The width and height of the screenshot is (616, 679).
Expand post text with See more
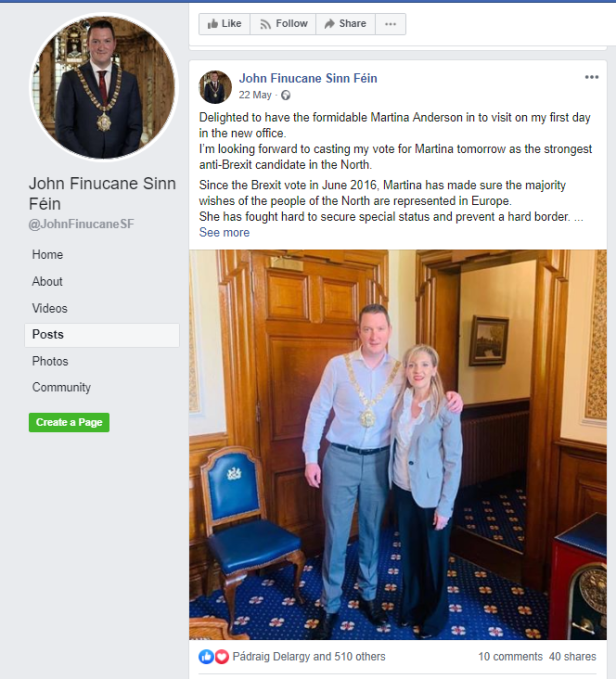(224, 233)
